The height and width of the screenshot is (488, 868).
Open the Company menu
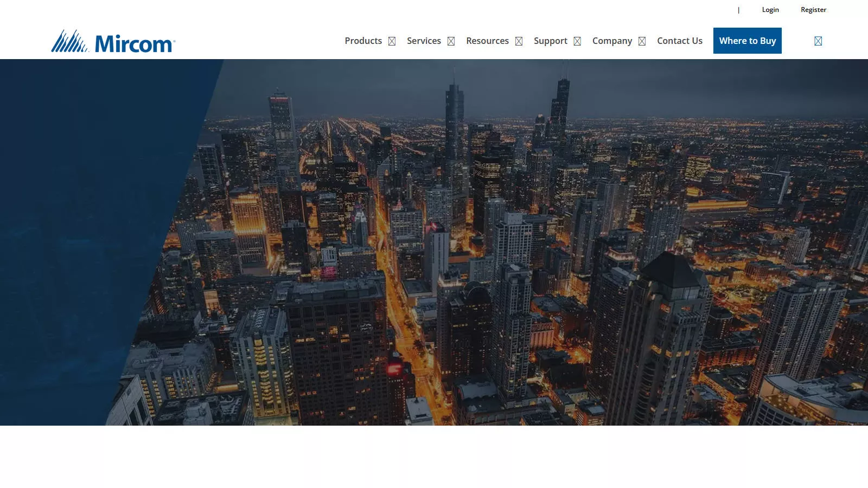(612, 41)
